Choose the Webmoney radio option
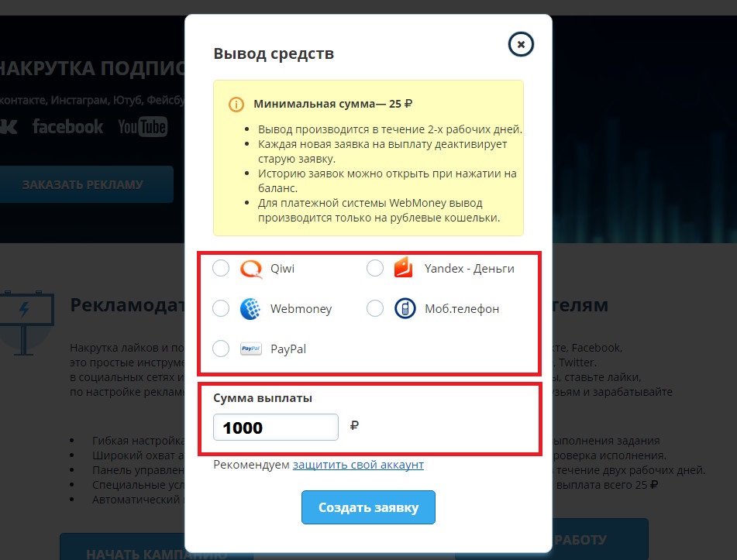This screenshot has width=737, height=560. point(221,308)
